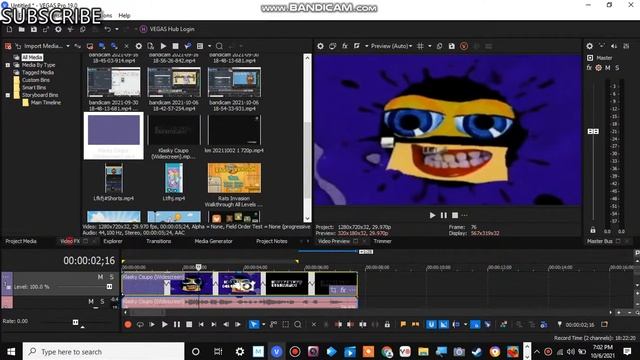Open video preview properties gear icon
This screenshot has height=360, width=640.
320,46
